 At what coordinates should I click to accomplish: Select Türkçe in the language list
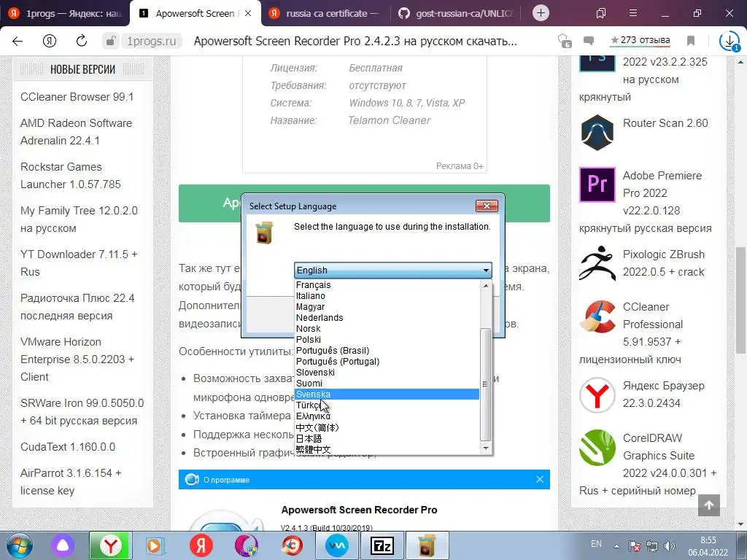click(387, 405)
